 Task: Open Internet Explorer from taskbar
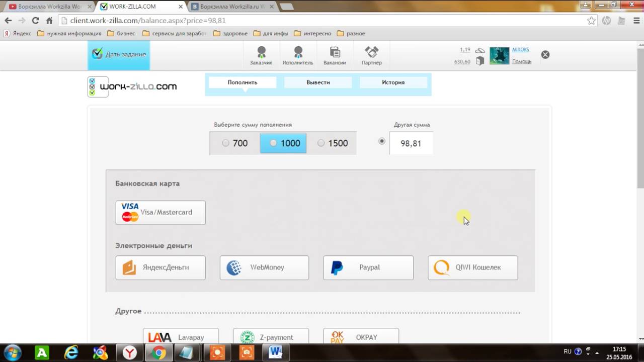pyautogui.click(x=71, y=353)
